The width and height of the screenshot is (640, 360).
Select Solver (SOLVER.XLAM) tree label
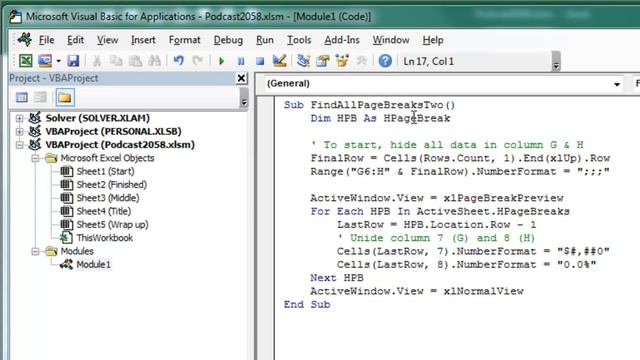tap(98, 118)
